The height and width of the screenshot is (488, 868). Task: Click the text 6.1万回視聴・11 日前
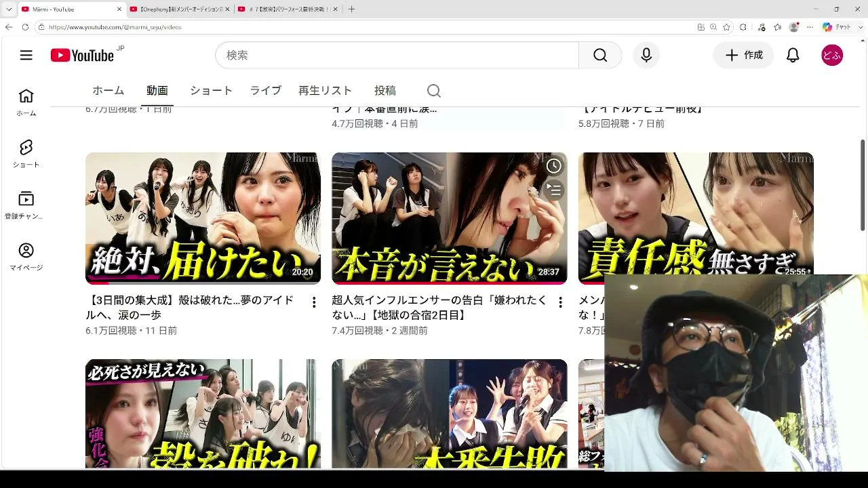[131, 331]
